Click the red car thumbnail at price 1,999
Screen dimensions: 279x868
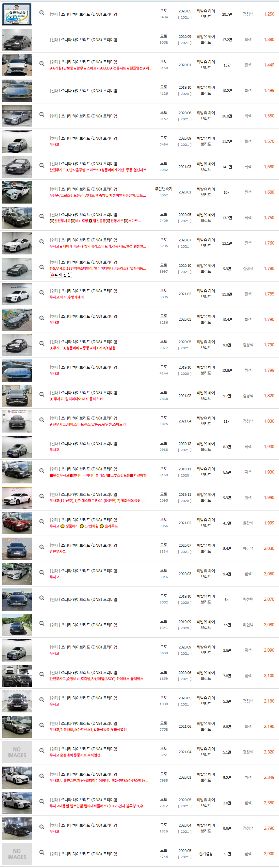click(17, 523)
